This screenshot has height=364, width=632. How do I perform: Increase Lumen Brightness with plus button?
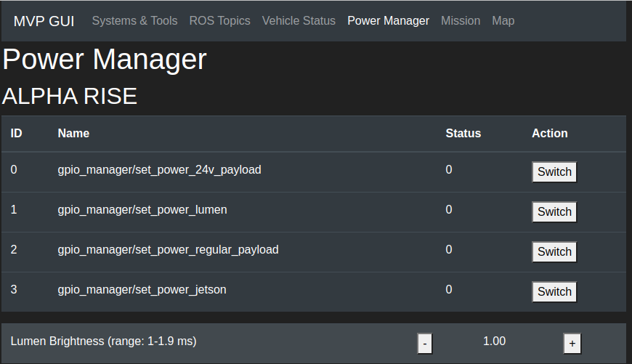(572, 344)
